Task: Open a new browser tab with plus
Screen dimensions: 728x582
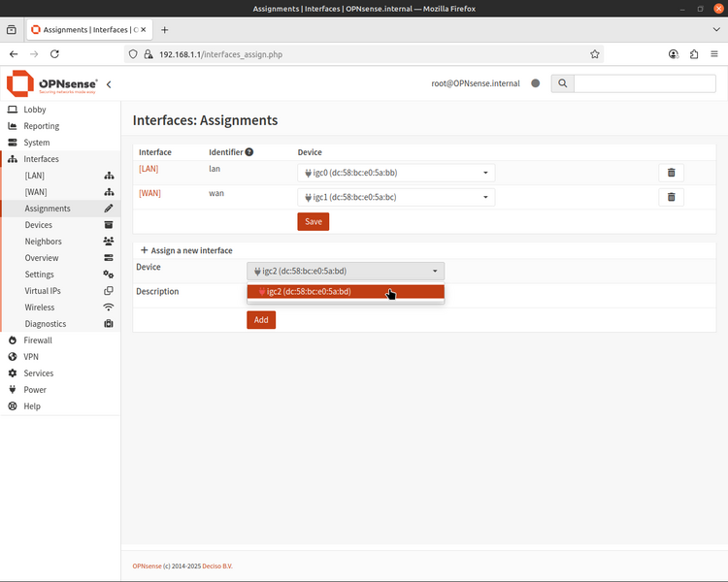Action: 164,30
